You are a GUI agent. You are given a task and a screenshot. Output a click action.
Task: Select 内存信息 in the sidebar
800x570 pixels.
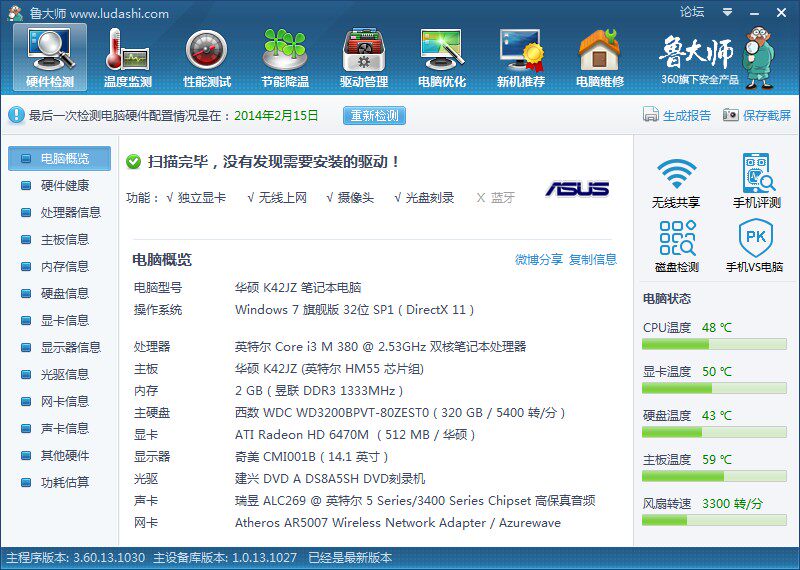click(x=59, y=266)
